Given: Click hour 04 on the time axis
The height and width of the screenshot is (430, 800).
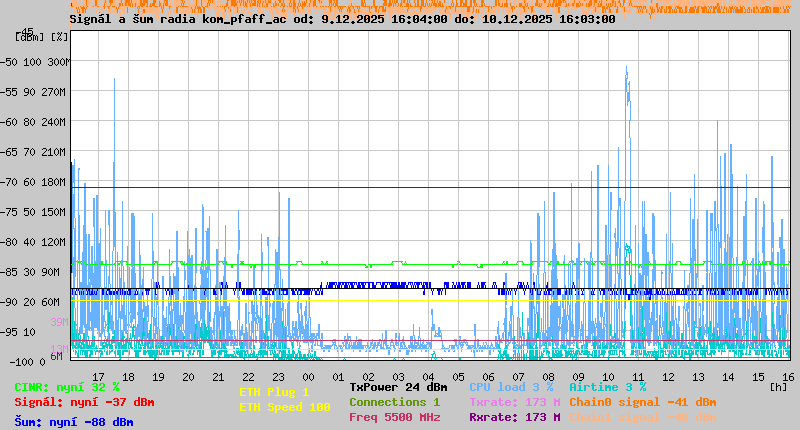Looking at the screenshot, I should coord(428,377).
